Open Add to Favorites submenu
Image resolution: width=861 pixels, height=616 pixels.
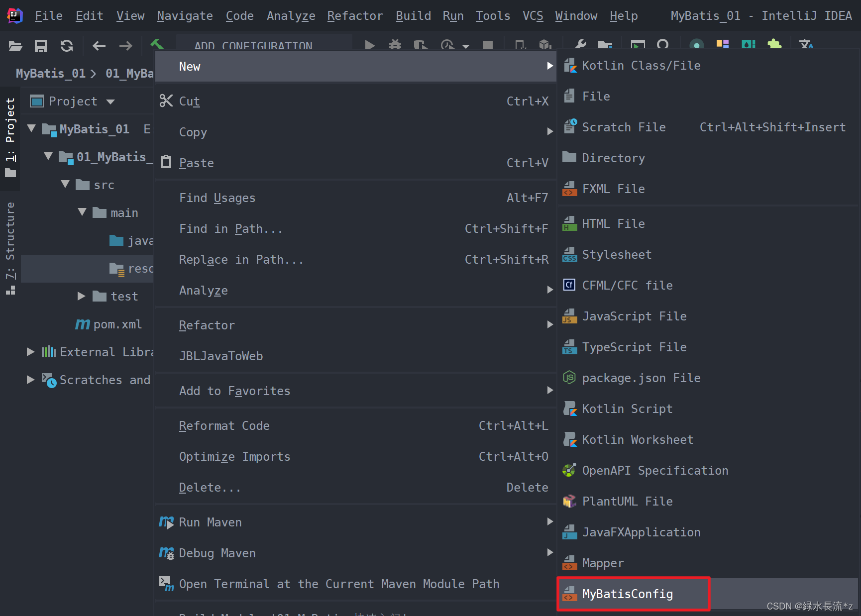click(355, 391)
